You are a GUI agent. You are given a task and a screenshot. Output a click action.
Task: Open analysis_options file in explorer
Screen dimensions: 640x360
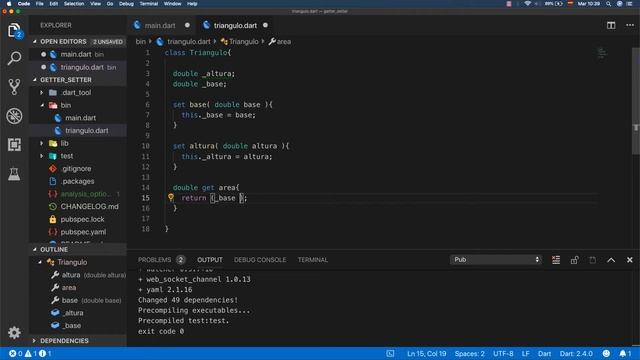78,194
